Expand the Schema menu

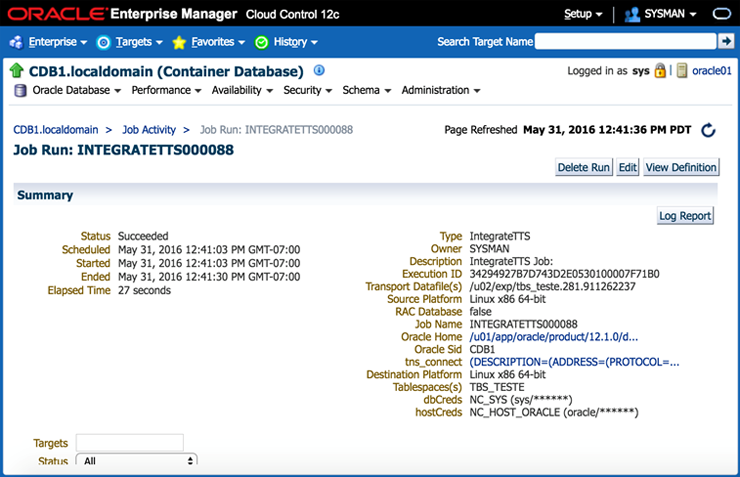pos(366,90)
